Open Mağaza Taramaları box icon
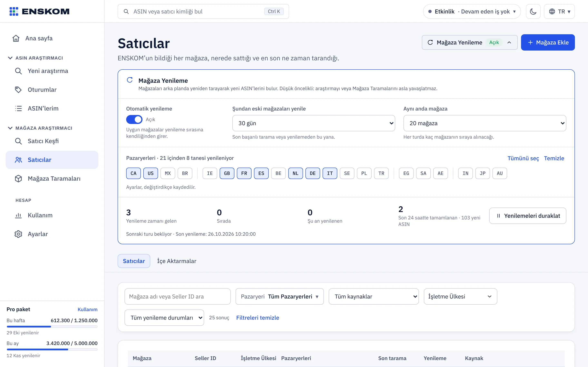Screen dimensions: 588x367 coord(18,178)
